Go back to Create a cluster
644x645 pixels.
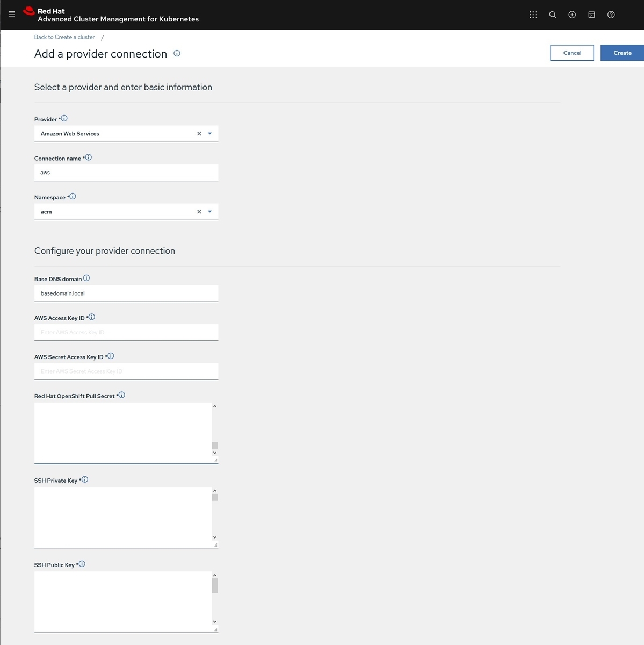(x=64, y=37)
